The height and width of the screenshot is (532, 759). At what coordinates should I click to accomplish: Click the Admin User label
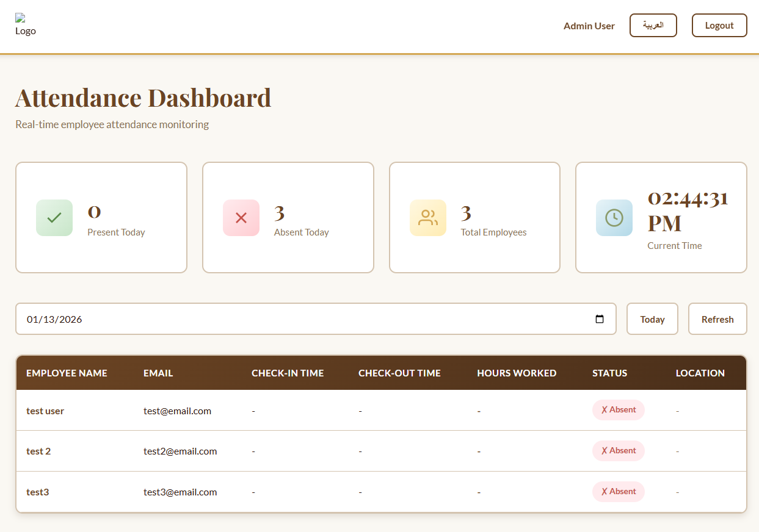click(589, 26)
